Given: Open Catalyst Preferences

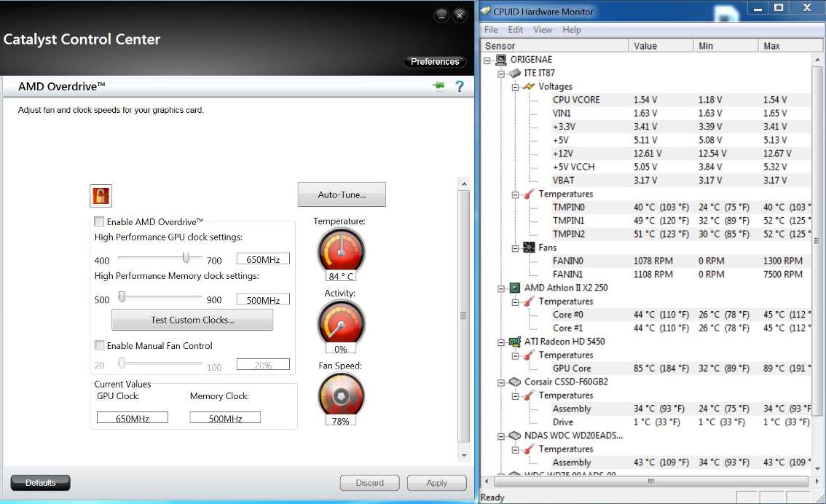Looking at the screenshot, I should coord(435,62).
